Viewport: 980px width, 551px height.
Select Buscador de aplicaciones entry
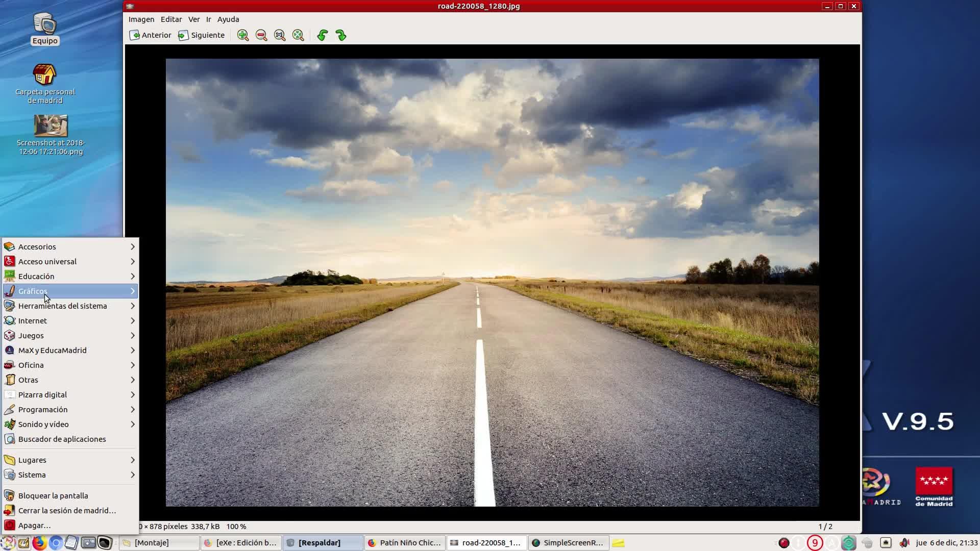(62, 439)
